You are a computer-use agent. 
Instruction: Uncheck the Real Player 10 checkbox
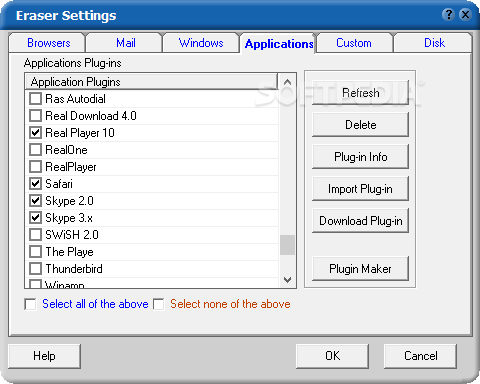(35, 133)
